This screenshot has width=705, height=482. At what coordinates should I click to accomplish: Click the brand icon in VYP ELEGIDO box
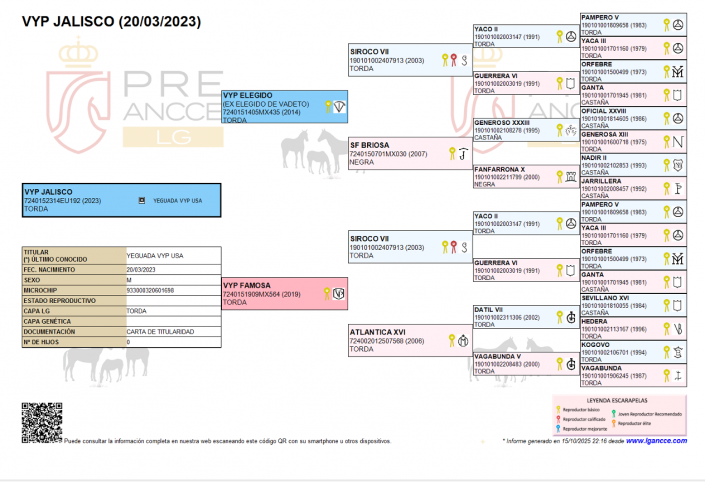pos(339,107)
